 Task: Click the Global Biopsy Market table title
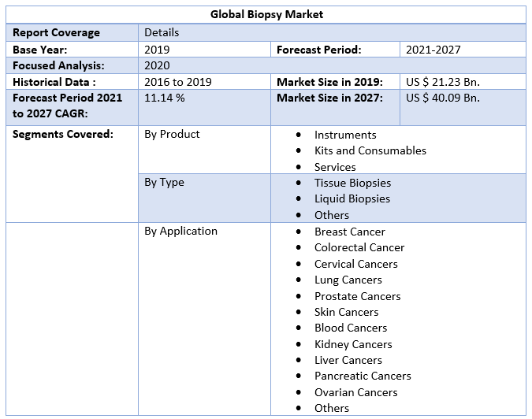tap(267, 14)
